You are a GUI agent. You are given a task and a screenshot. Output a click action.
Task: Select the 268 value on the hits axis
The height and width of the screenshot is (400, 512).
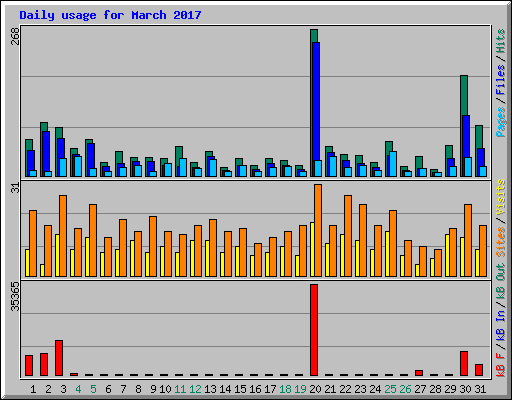click(x=15, y=37)
